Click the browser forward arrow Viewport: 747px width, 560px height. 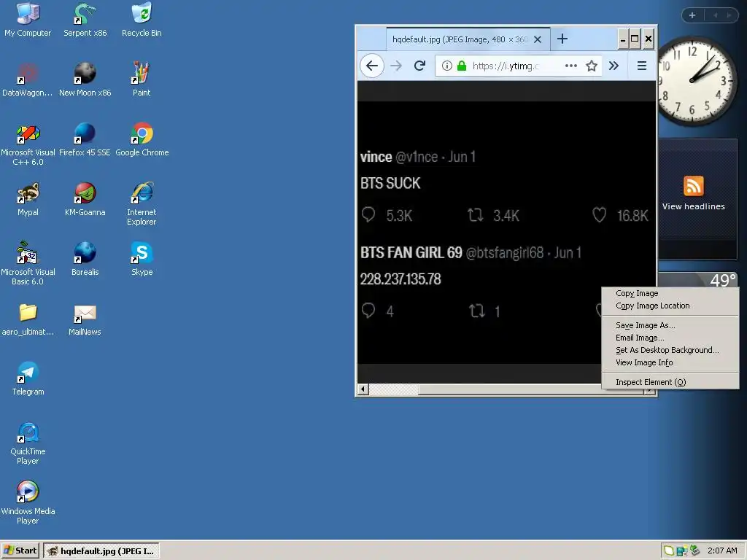tap(396, 66)
